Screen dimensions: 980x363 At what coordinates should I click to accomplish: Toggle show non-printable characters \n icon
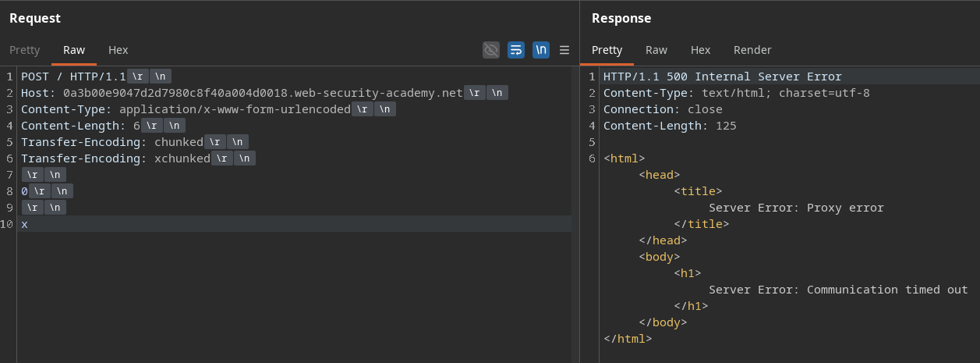pos(541,50)
